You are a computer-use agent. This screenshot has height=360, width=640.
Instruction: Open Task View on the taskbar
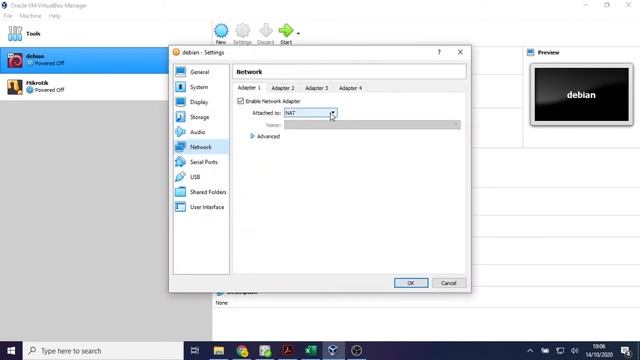[195, 351]
